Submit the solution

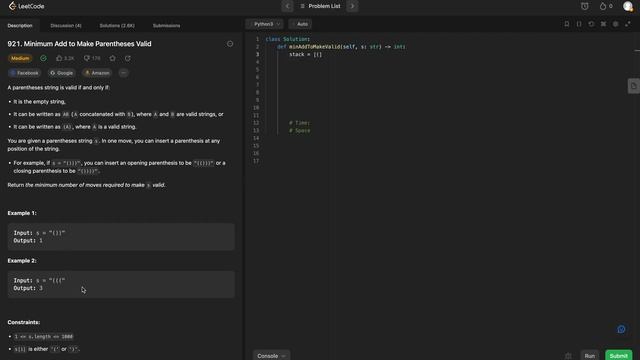pos(618,356)
